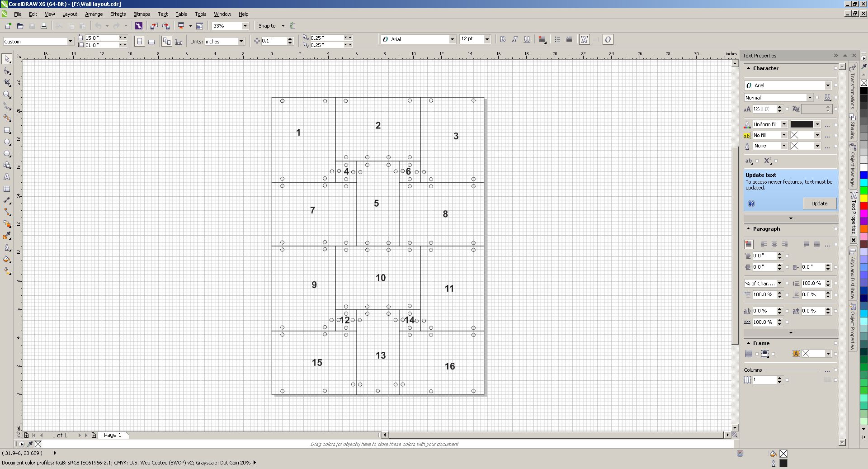
Task: Open the Bitmaps menu
Action: (141, 14)
